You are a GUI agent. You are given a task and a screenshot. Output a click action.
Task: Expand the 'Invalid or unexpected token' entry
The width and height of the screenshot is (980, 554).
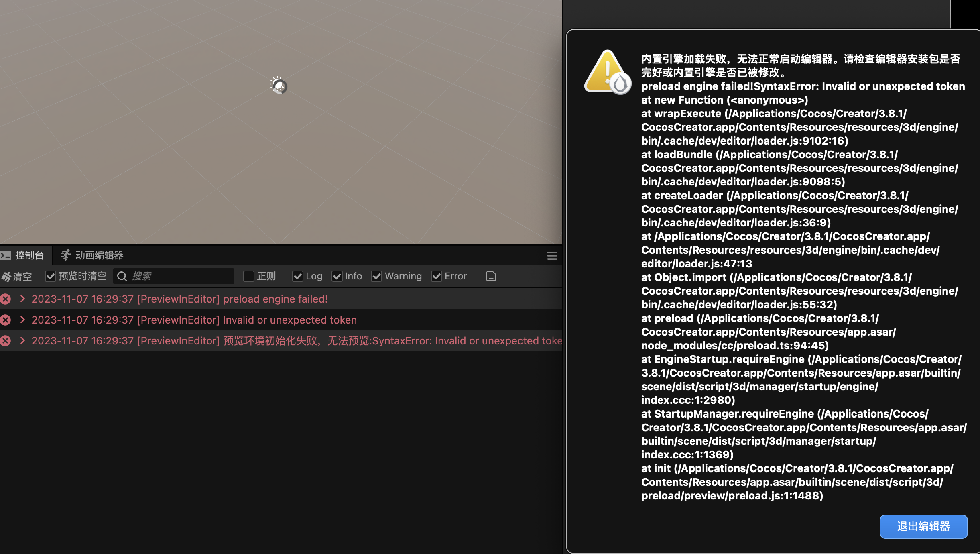tap(23, 320)
